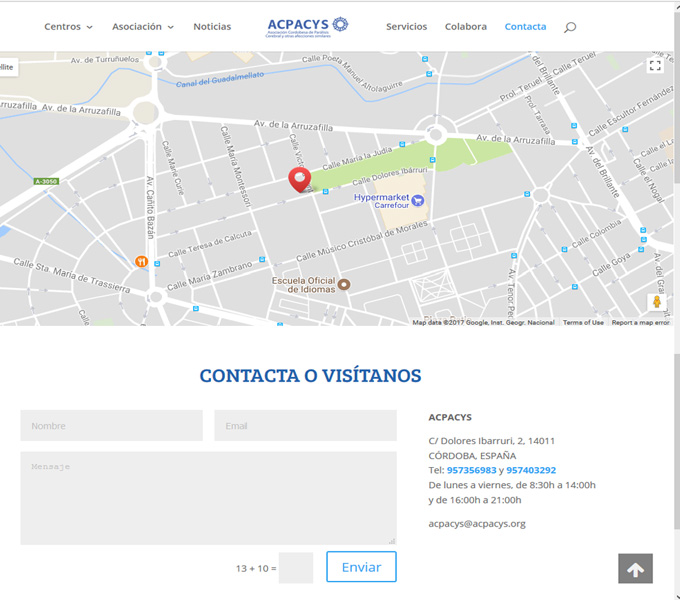
Task: Click Report a map error link
Action: [641, 323]
